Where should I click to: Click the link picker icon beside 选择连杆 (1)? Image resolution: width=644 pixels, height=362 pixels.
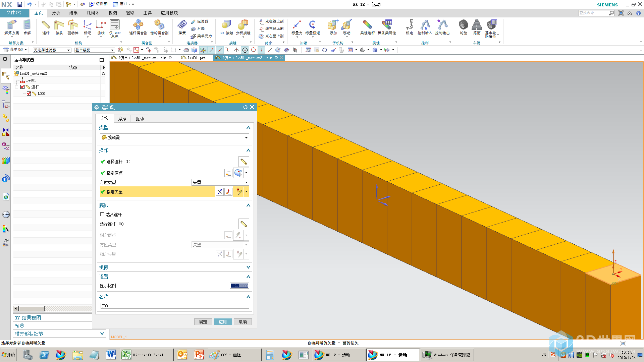tap(244, 162)
